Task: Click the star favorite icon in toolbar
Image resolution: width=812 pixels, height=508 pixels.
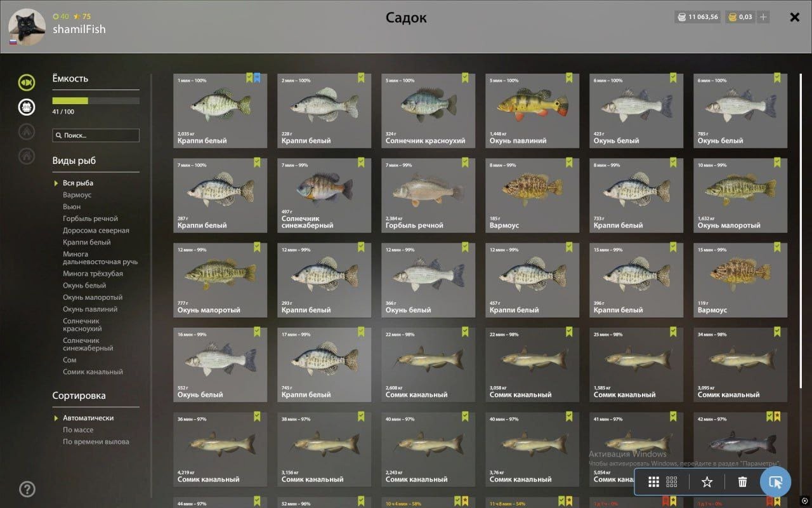Action: tap(707, 482)
